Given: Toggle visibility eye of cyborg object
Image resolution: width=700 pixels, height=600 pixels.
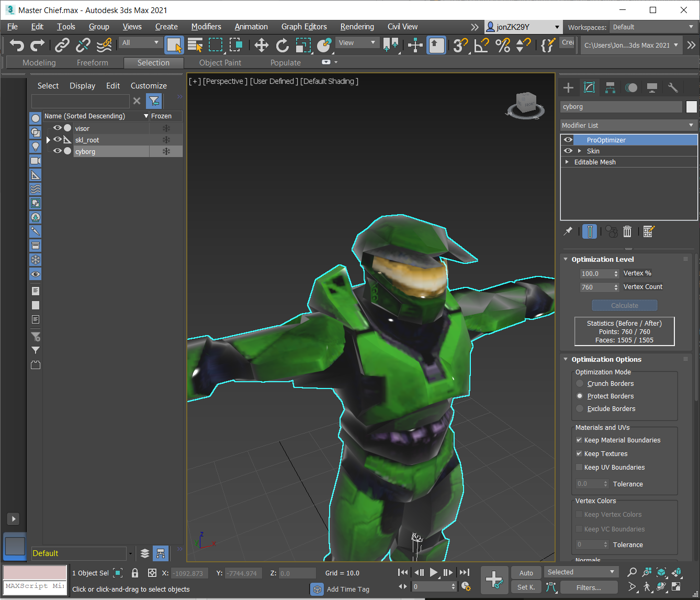Looking at the screenshot, I should [58, 151].
